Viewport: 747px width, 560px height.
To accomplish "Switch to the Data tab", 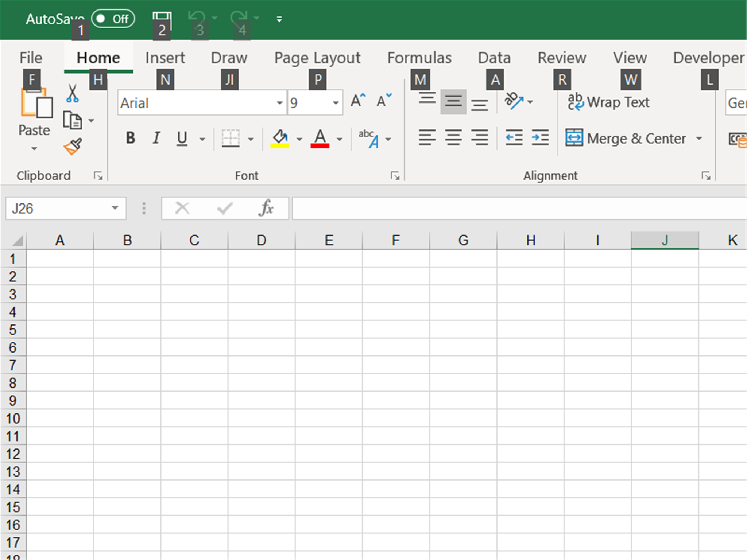I will click(x=494, y=58).
